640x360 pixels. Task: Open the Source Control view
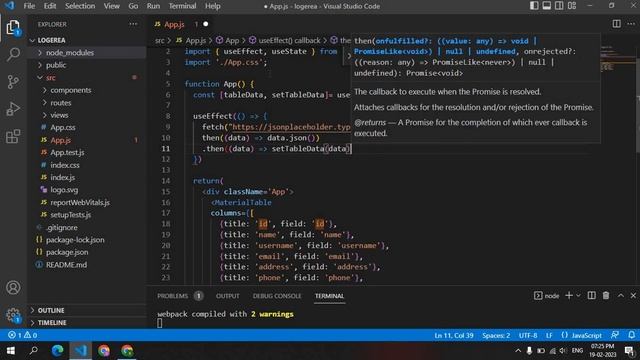(13, 82)
